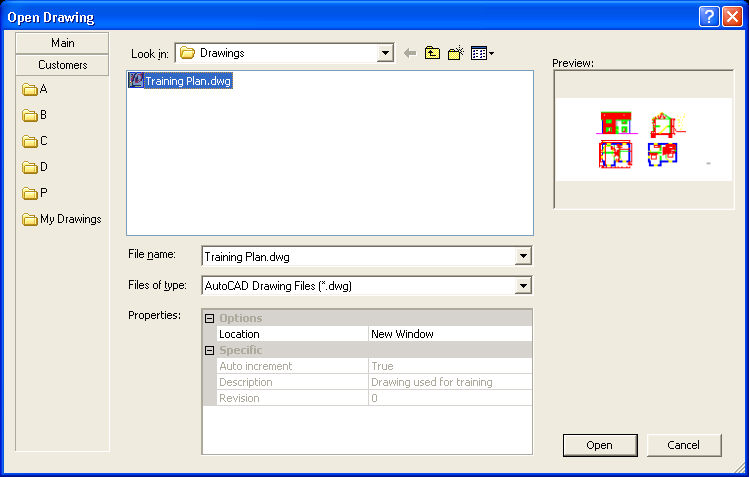Open the My Drawings folder

(x=62, y=219)
